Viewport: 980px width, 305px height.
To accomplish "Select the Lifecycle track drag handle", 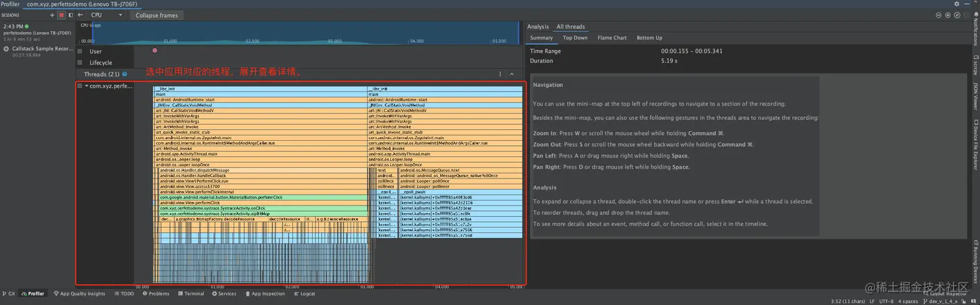I will (x=80, y=63).
